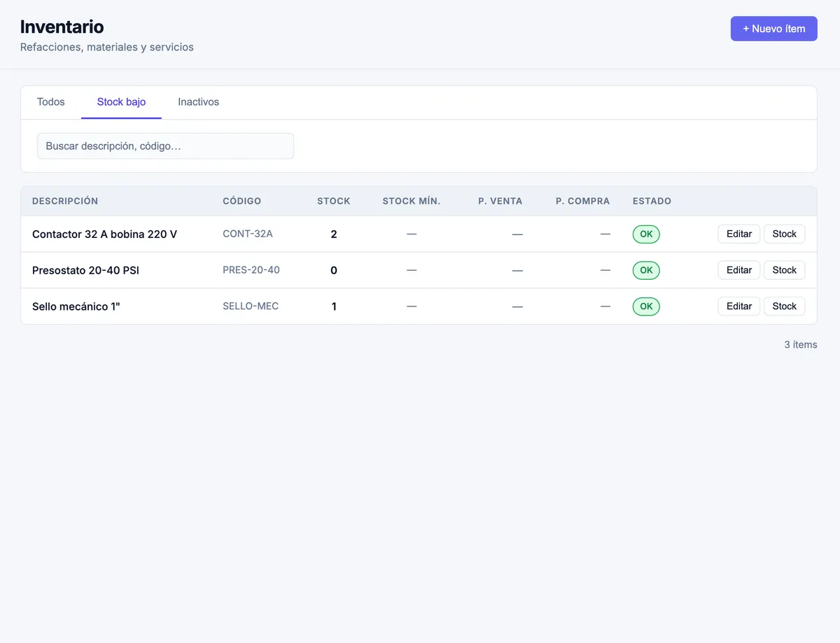840x643 pixels.
Task: Click the Nuevo ítem button
Action: 773,29
